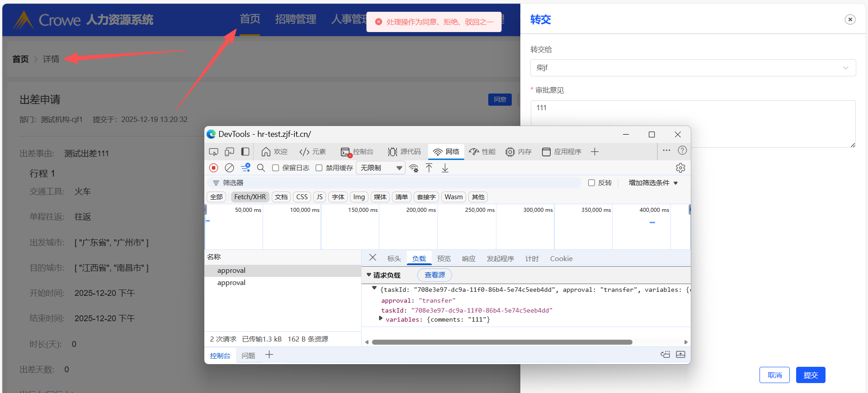
Task: Toggle device emulation icon
Action: point(229,152)
